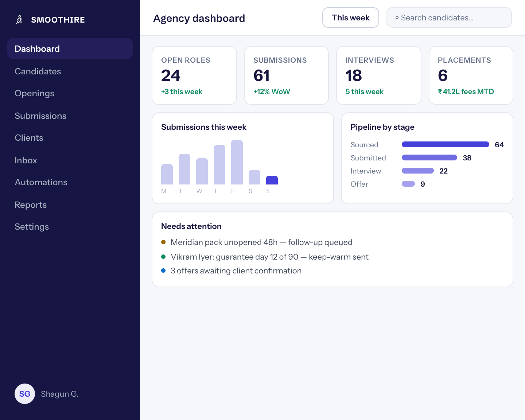Click the highlighted Sunday bar

point(272,180)
